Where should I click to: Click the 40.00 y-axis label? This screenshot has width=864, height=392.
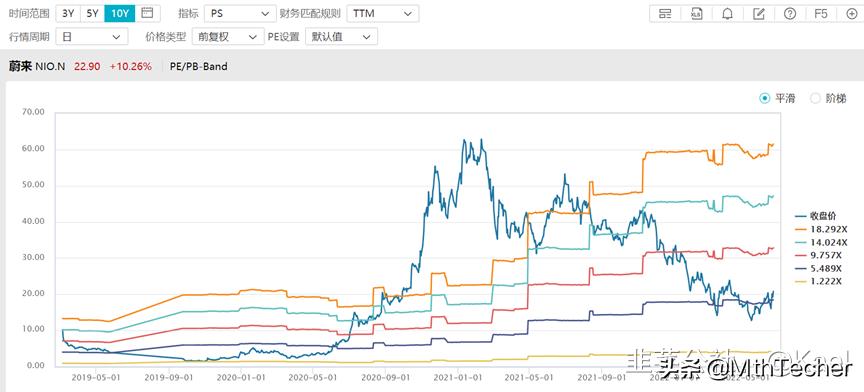pyautogui.click(x=32, y=221)
